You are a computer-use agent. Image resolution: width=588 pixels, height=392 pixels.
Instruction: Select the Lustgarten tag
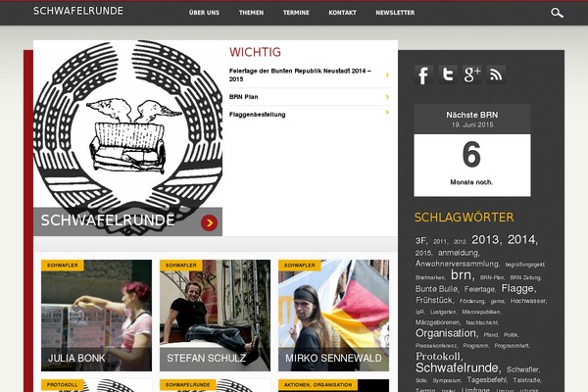(x=443, y=312)
